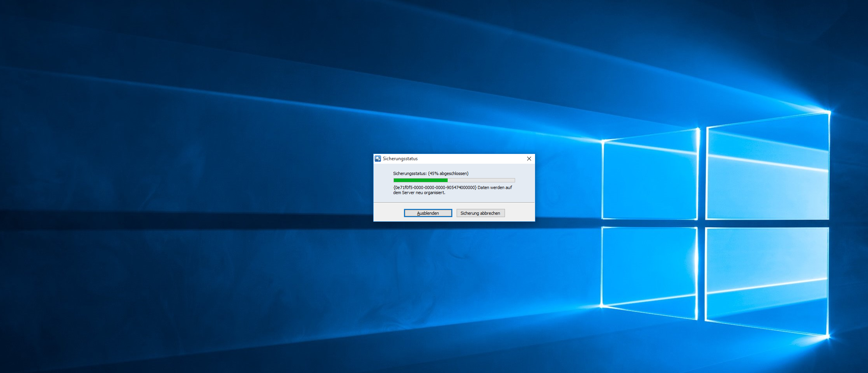Cancel backup via Sicherung abbrechen button

pyautogui.click(x=480, y=213)
